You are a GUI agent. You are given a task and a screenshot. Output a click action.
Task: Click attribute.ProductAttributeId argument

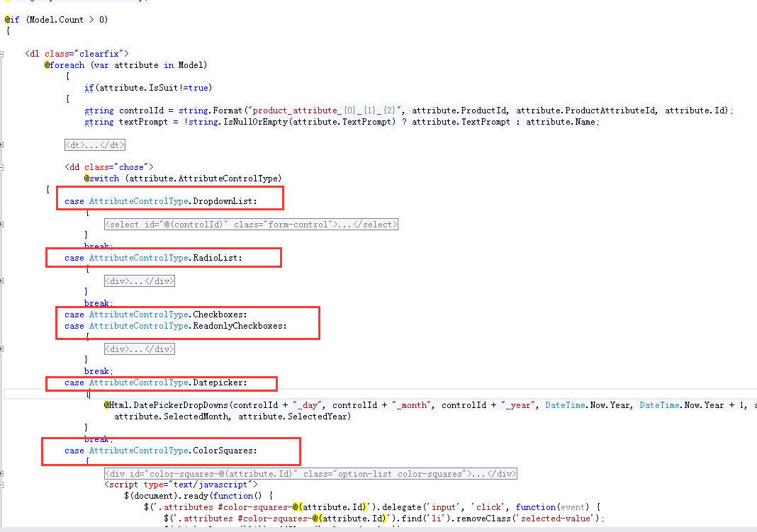(x=586, y=111)
